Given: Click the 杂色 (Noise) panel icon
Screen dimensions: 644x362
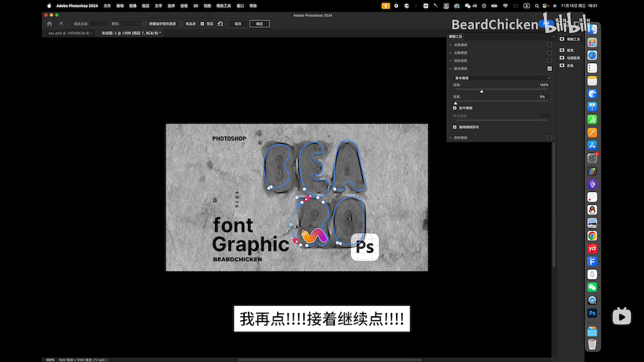Looking at the screenshot, I should [x=562, y=65].
